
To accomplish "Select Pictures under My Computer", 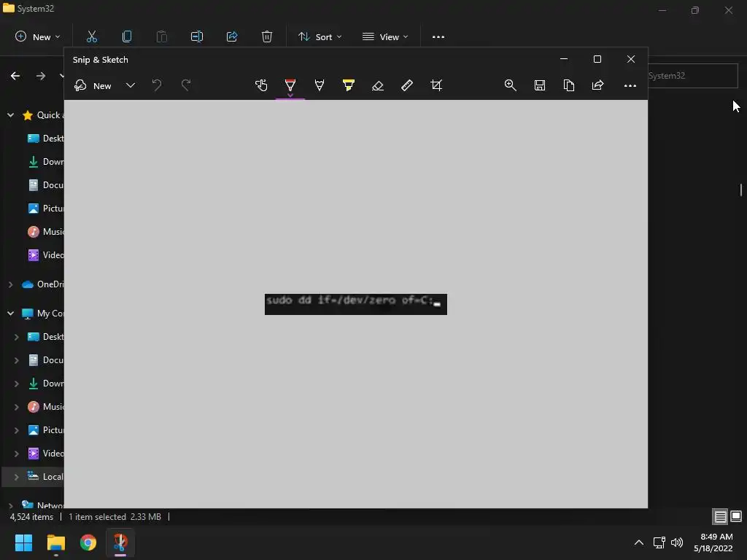I will pos(45,430).
